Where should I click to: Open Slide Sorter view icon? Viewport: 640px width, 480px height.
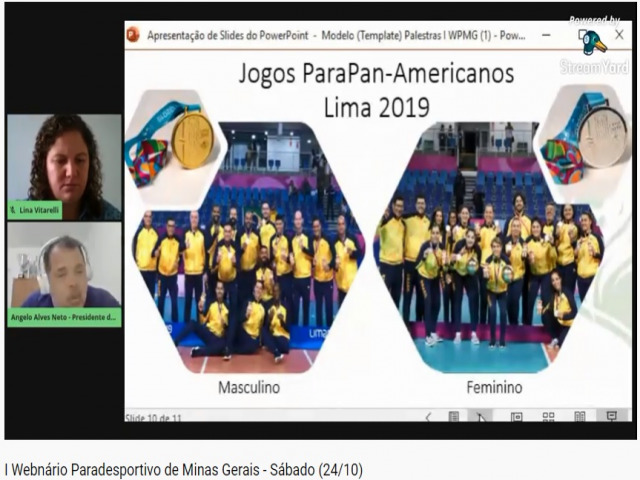point(548,417)
